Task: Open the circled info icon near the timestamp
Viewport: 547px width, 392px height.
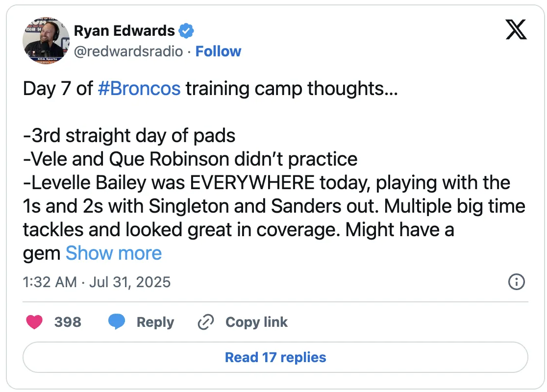Action: [x=516, y=282]
